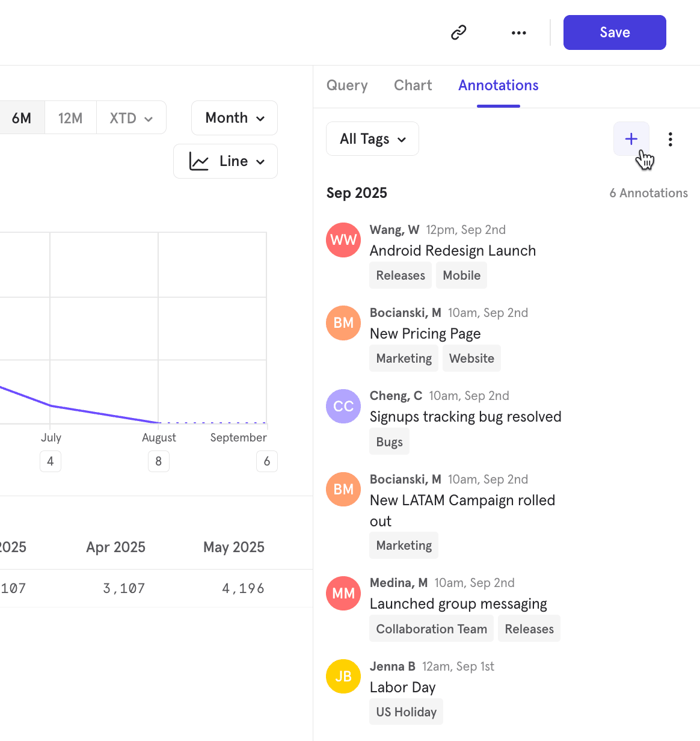Filter annotations with All Tags dropdown
The height and width of the screenshot is (741, 700).
[372, 139]
